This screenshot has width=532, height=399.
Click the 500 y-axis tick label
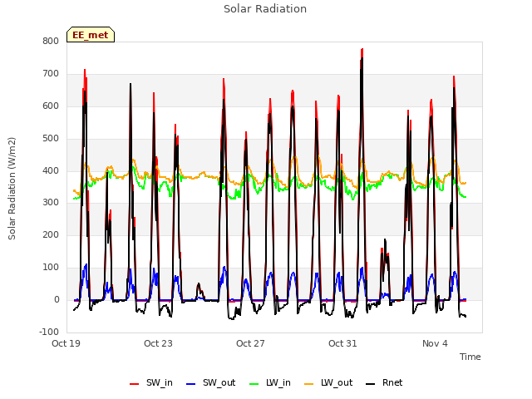tap(51, 139)
